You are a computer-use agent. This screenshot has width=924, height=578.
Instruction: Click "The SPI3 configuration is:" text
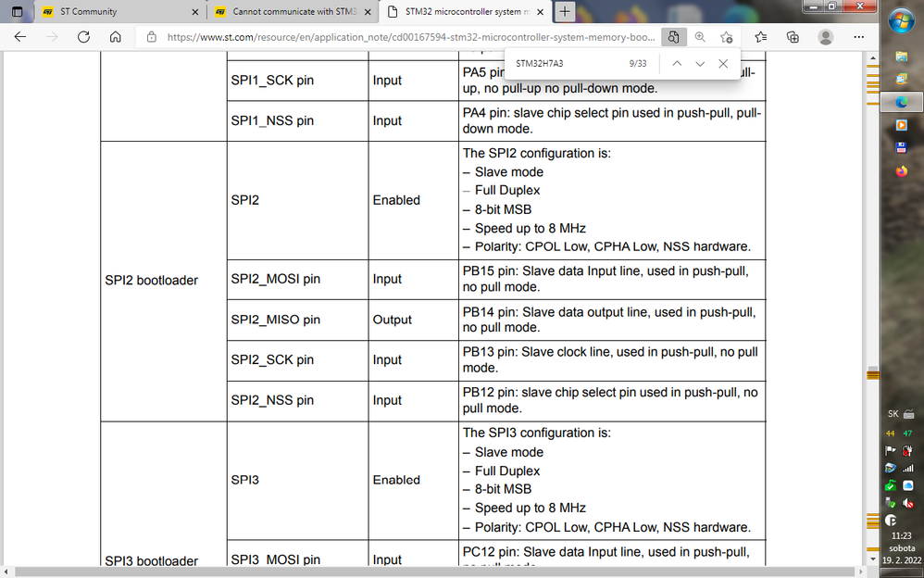click(x=537, y=433)
